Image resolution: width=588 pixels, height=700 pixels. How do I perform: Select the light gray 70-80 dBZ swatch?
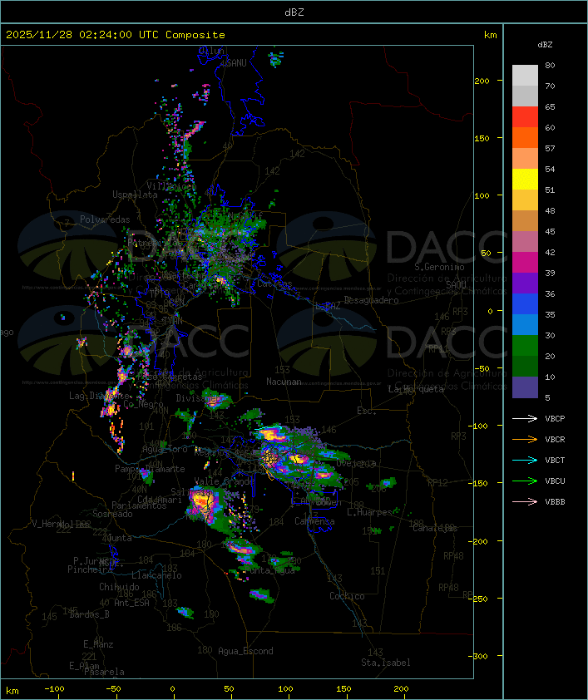point(525,76)
